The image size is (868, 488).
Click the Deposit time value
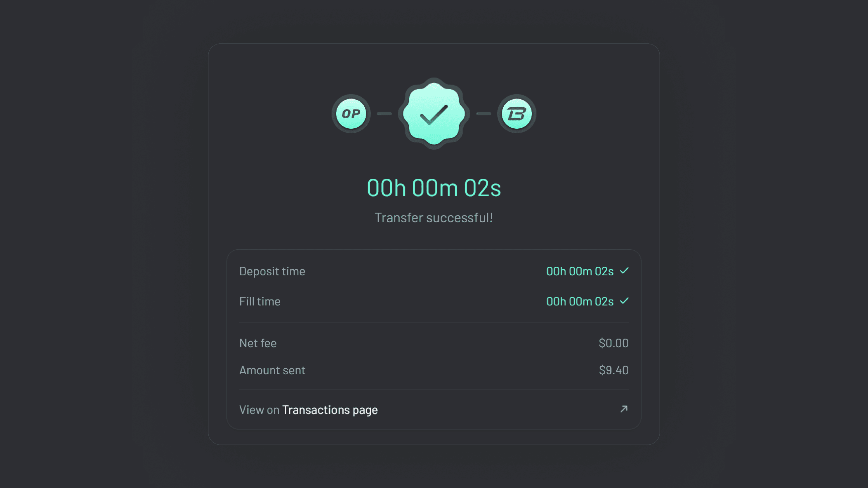580,271
